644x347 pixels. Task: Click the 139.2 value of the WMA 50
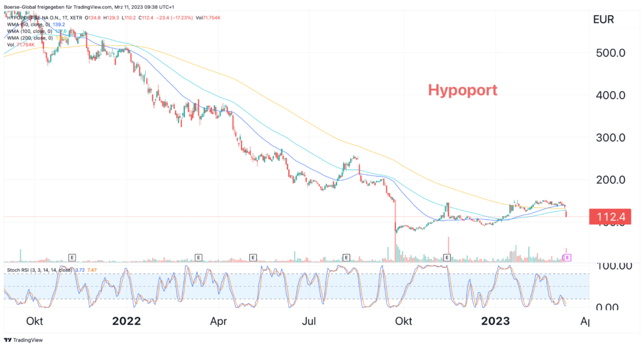click(58, 25)
